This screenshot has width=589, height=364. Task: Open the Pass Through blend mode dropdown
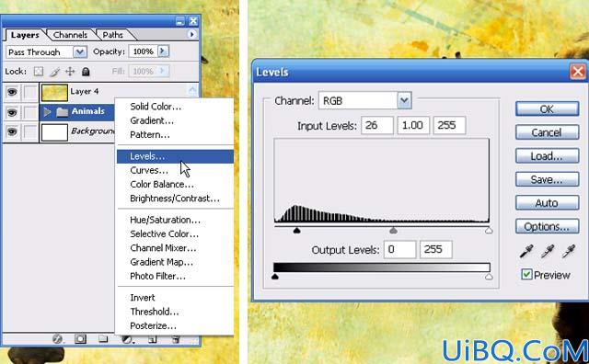[80, 51]
